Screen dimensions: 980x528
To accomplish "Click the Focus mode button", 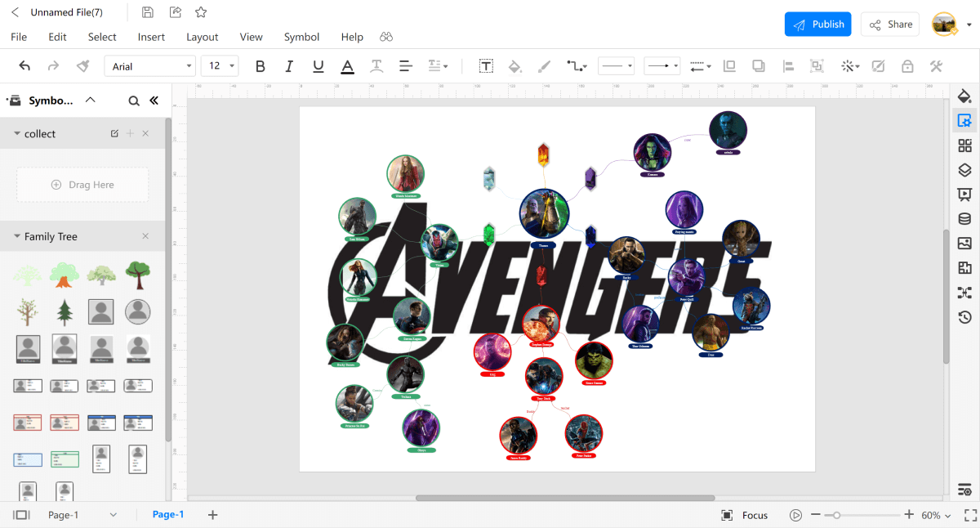I will click(x=745, y=515).
